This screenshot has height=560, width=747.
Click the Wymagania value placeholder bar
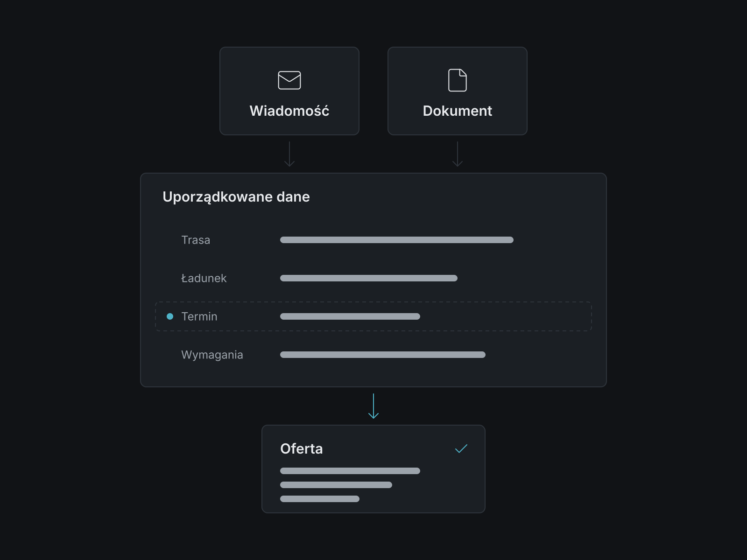pyautogui.click(x=383, y=355)
